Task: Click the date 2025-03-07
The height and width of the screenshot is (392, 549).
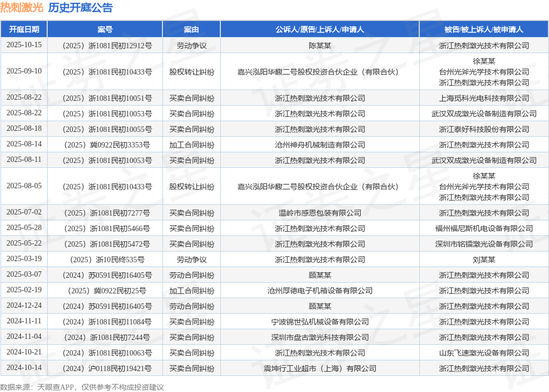Action: pyautogui.click(x=24, y=275)
